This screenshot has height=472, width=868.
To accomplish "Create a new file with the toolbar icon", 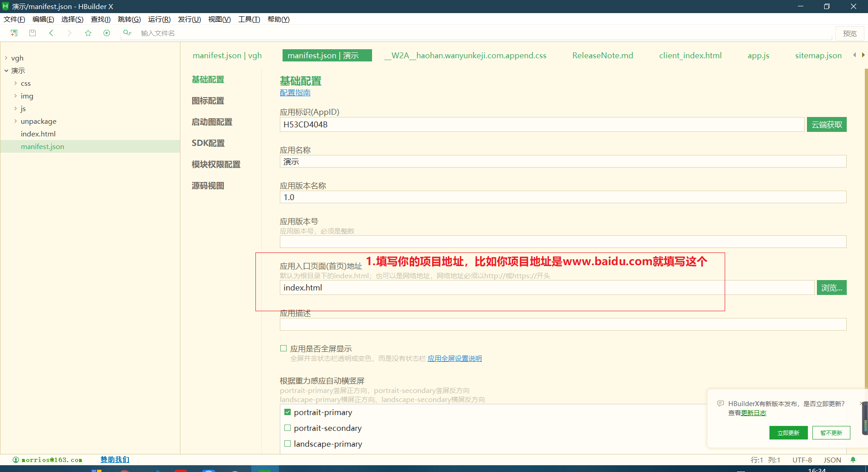I will tap(13, 33).
